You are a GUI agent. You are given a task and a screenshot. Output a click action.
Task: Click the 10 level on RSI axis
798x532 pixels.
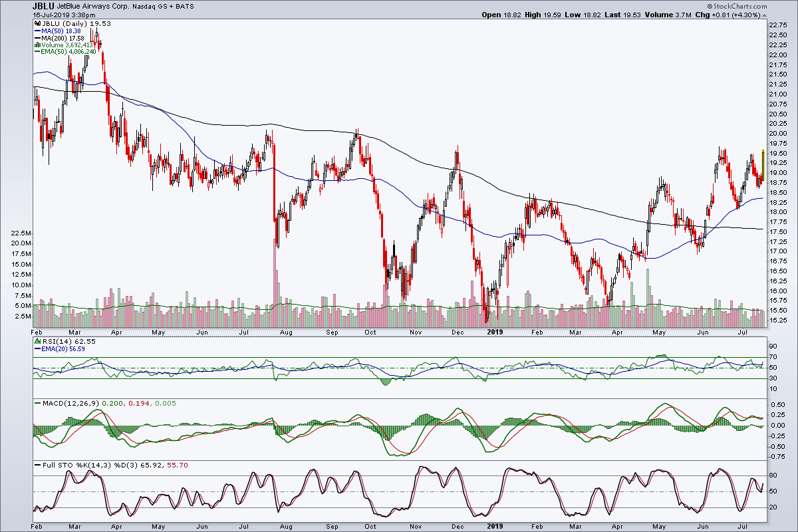pyautogui.click(x=772, y=390)
